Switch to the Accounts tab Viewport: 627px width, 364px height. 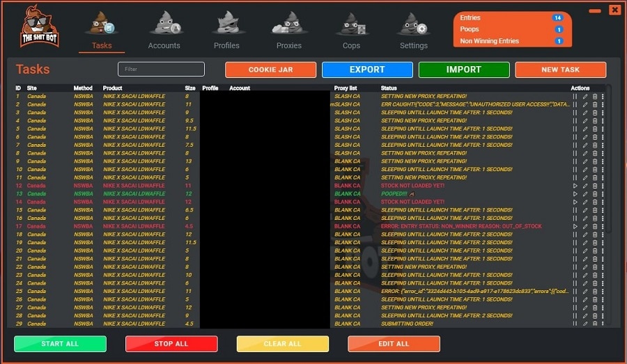pyautogui.click(x=164, y=31)
